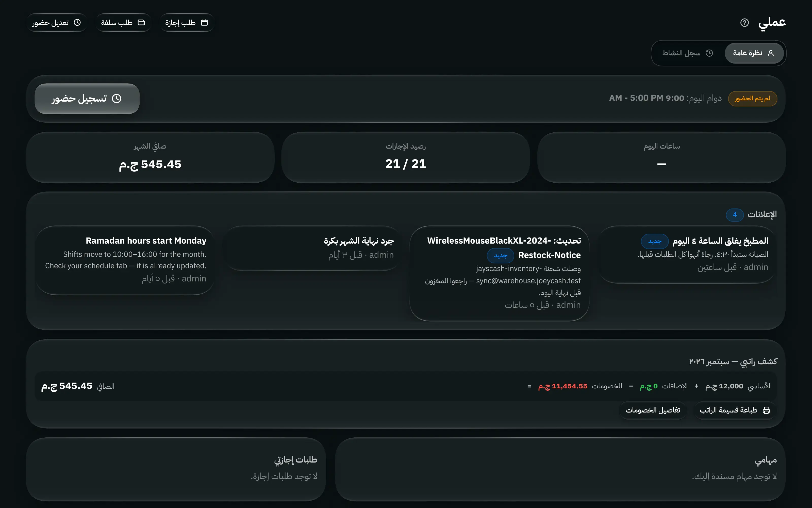Open the Ramadan hours start Monday announcement
This screenshot has width=812, height=508.
coord(125,260)
